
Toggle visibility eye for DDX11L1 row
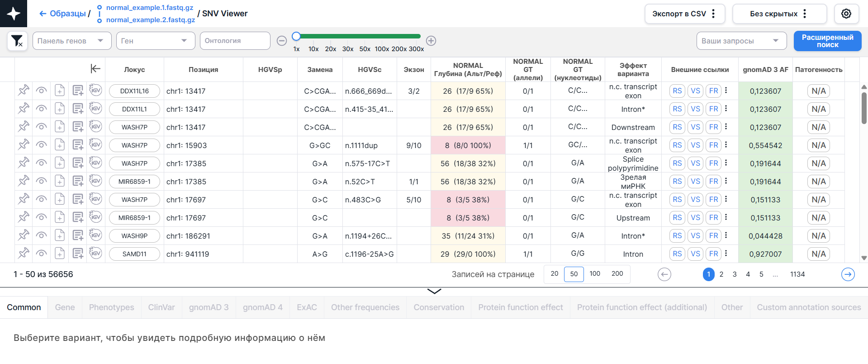[42, 109]
